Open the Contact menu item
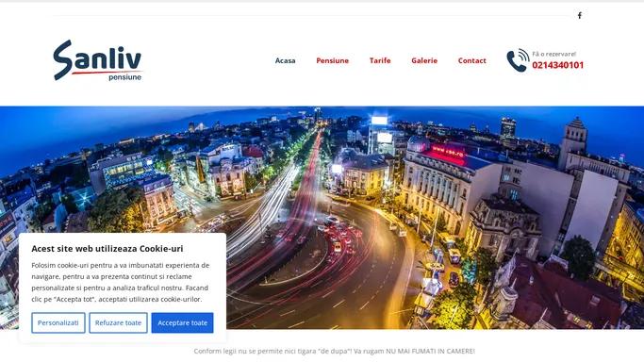Image resolution: width=644 pixels, height=362 pixels. click(471, 60)
